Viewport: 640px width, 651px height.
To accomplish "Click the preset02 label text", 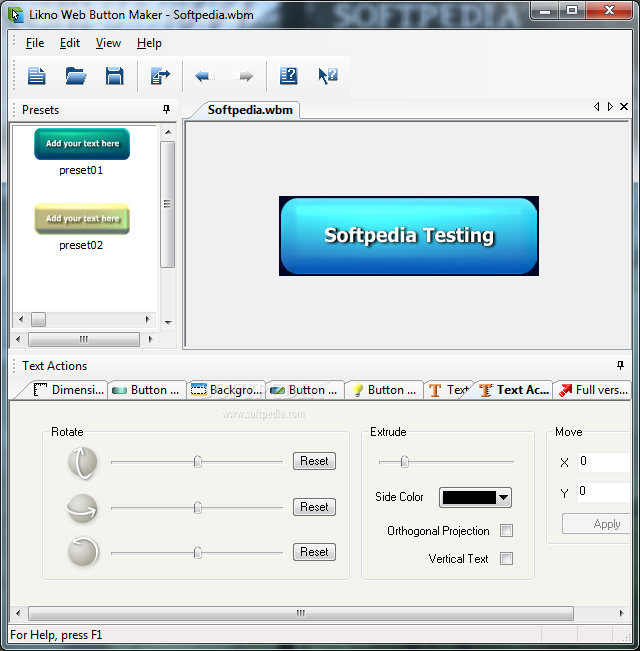I will pyautogui.click(x=81, y=245).
